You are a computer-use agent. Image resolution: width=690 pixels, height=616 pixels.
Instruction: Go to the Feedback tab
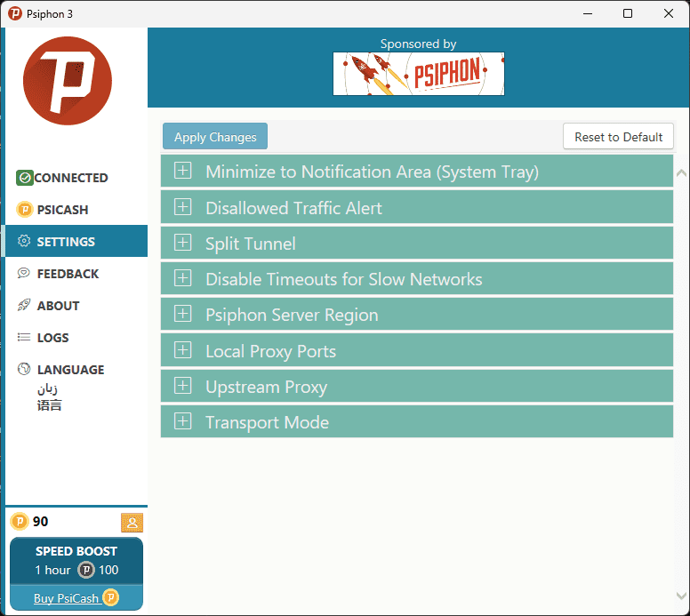[x=76, y=273]
